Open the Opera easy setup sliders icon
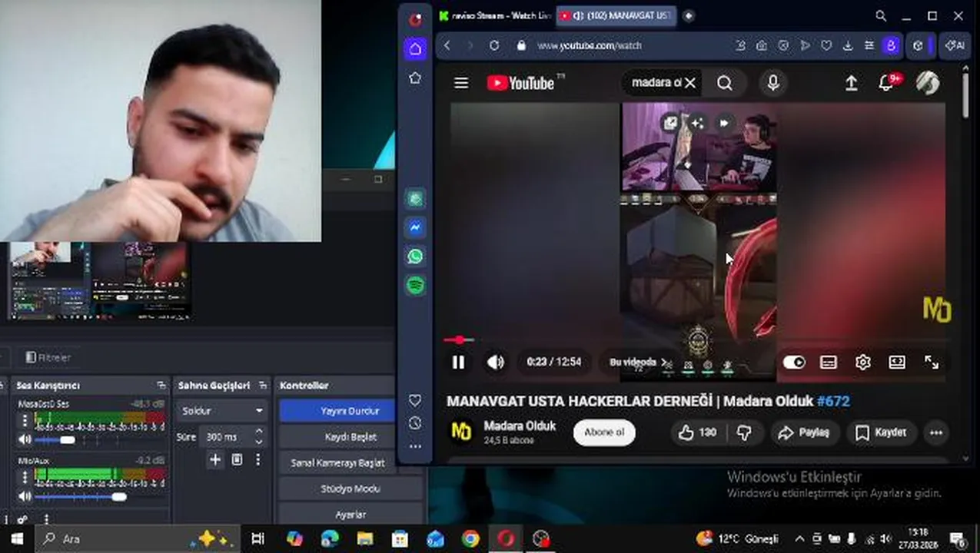 pos(869,45)
